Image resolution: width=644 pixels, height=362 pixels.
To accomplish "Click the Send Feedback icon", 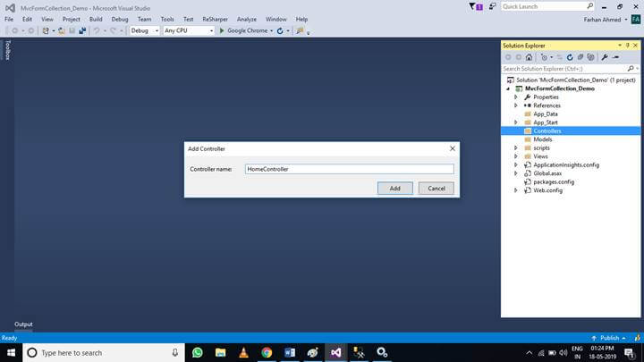I will tap(492, 6).
